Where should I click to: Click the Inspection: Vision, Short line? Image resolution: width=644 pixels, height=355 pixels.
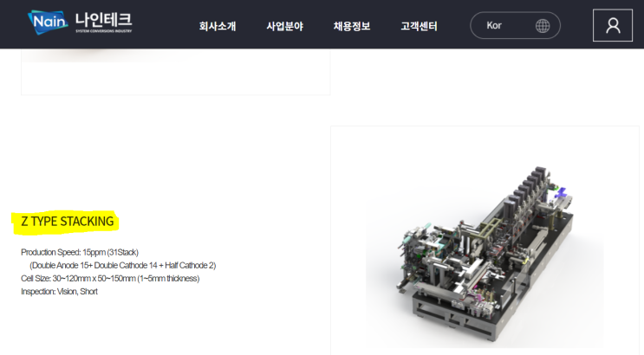pyautogui.click(x=59, y=292)
